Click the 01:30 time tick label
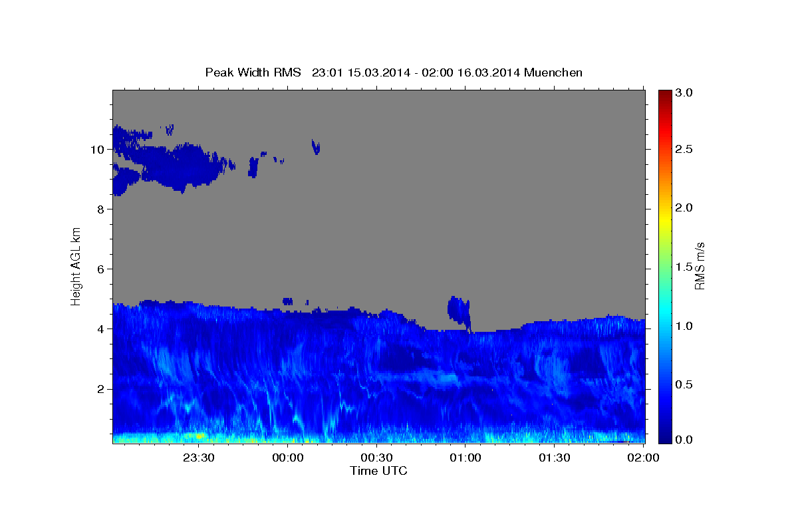798x532 pixels. [x=554, y=458]
